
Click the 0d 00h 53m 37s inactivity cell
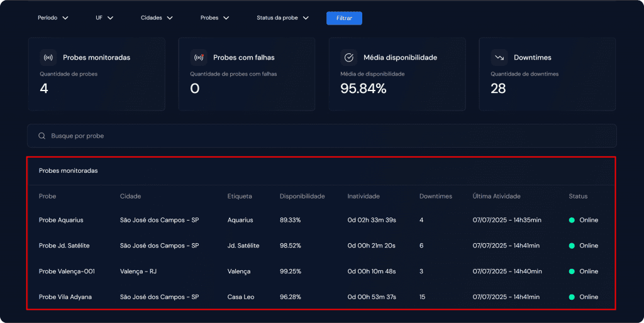pyautogui.click(x=372, y=297)
